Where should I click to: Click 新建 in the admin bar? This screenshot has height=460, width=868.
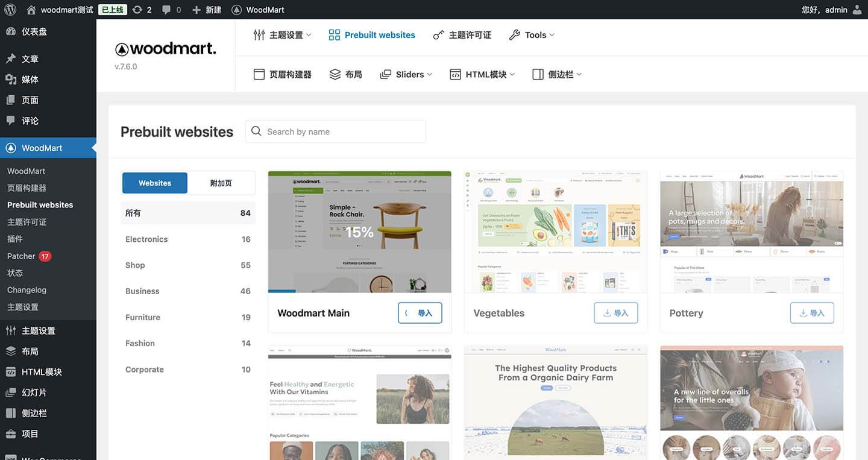point(207,10)
